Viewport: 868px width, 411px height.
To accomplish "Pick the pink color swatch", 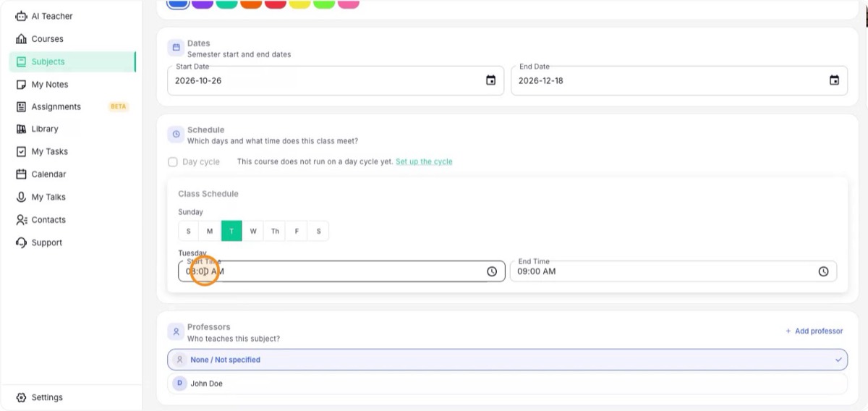I will click(349, 3).
